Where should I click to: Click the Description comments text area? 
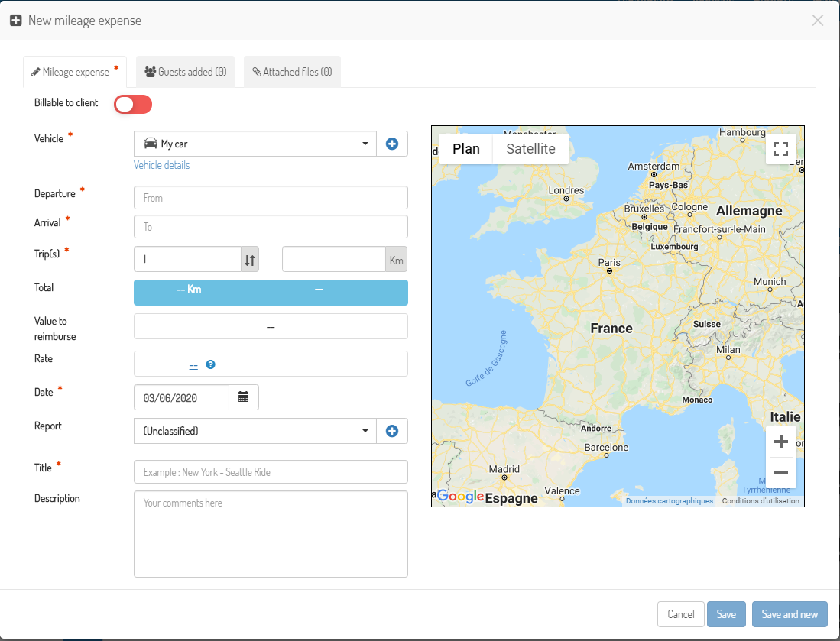(271, 534)
